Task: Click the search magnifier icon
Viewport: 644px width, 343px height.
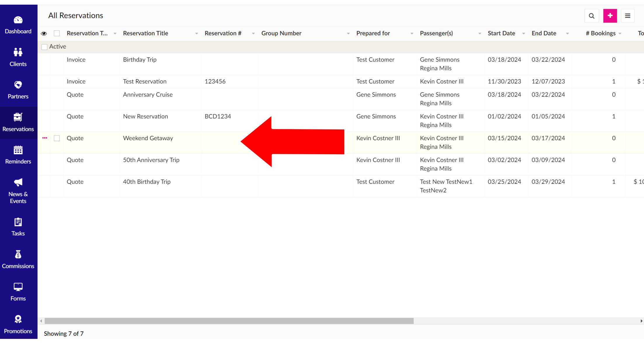Action: tap(591, 16)
